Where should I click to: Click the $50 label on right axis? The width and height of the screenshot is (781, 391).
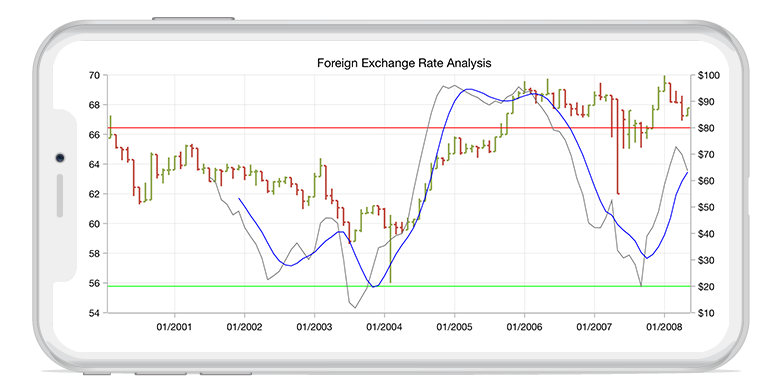click(707, 208)
